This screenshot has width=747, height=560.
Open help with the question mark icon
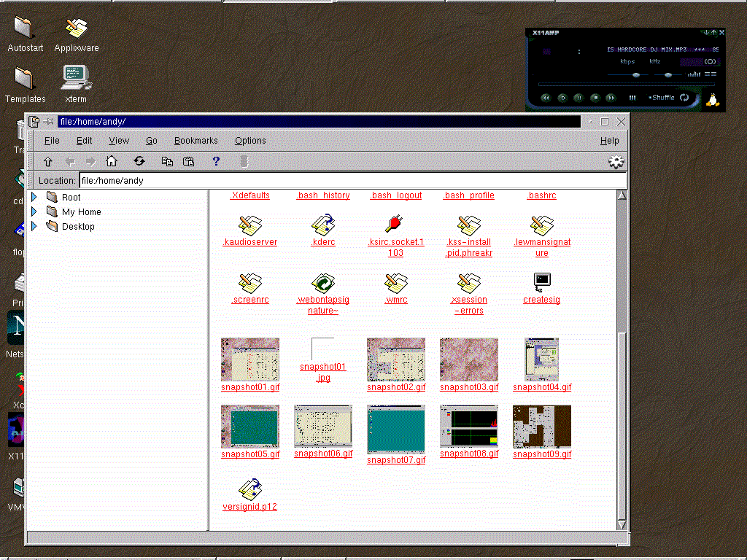(216, 161)
